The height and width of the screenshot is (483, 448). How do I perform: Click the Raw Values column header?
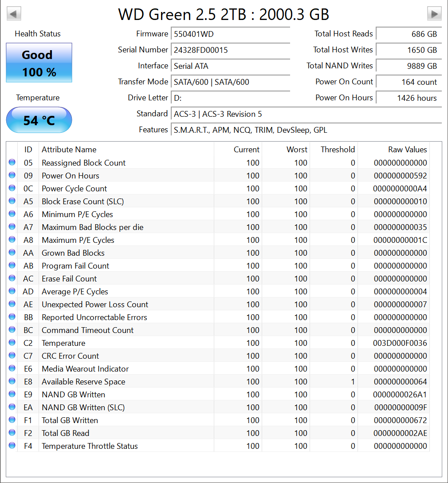393,150
